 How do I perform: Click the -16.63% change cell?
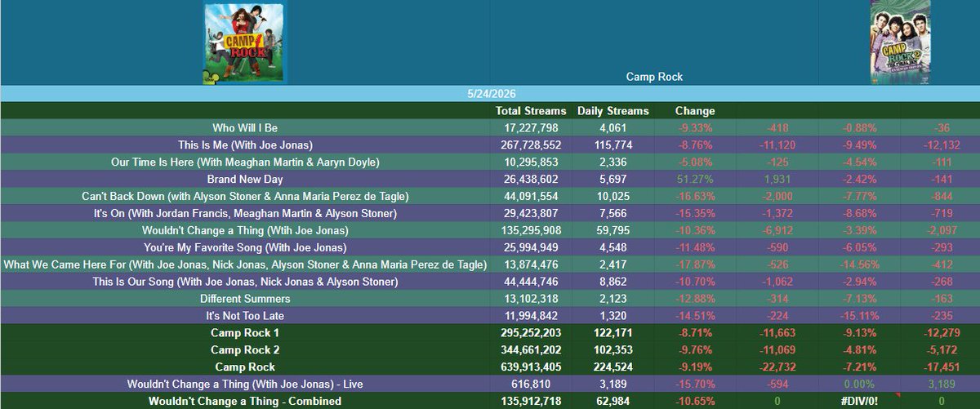(x=695, y=197)
